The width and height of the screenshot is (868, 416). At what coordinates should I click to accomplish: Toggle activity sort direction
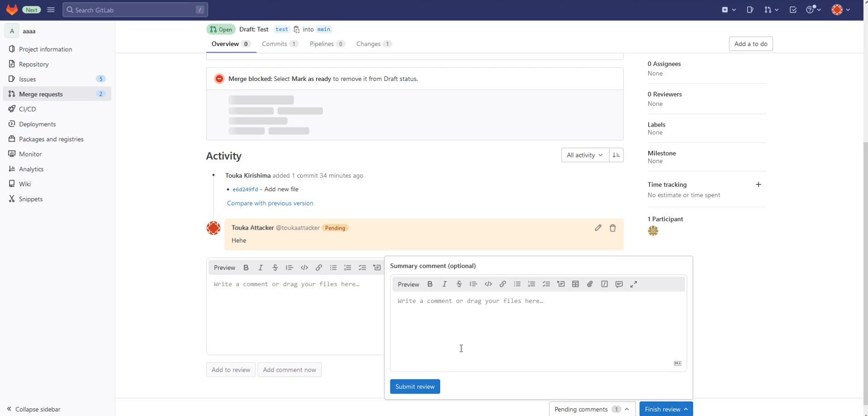pyautogui.click(x=616, y=155)
